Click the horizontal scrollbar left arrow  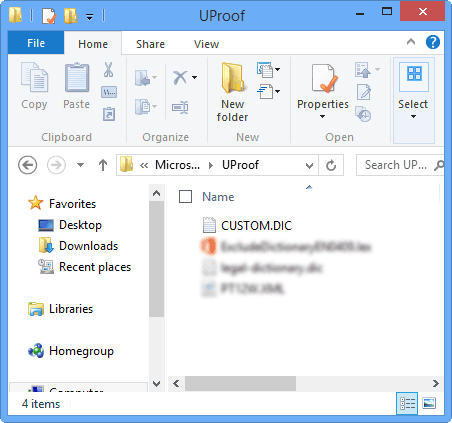point(176,384)
